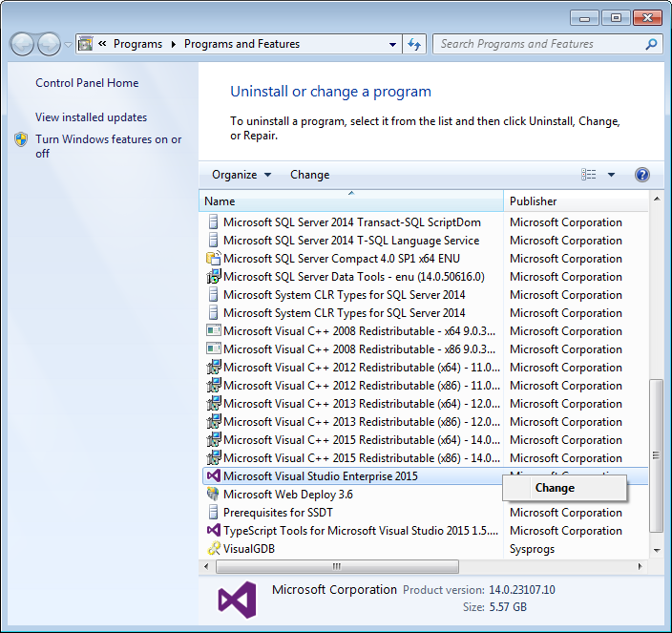This screenshot has width=672, height=633.
Task: Select Microsoft Visual Studio Enterprise 2015 entry
Action: (320, 476)
